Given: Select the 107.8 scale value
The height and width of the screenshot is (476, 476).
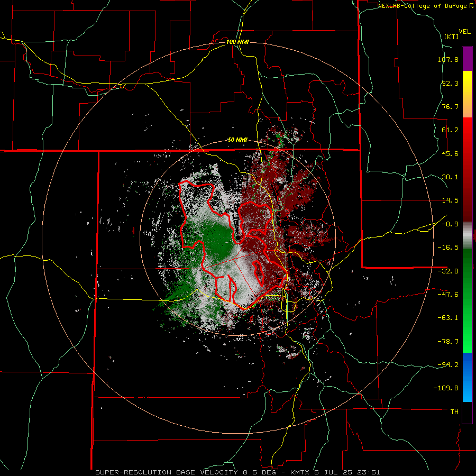Looking at the screenshot, I should click(x=448, y=59).
